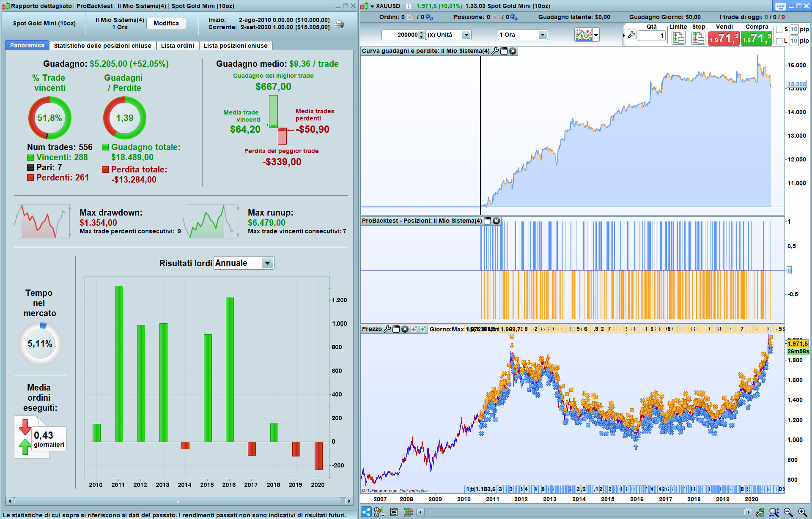Open Statistiche delle posizioni chiuse tab
The height and width of the screenshot is (519, 812).
(x=102, y=46)
